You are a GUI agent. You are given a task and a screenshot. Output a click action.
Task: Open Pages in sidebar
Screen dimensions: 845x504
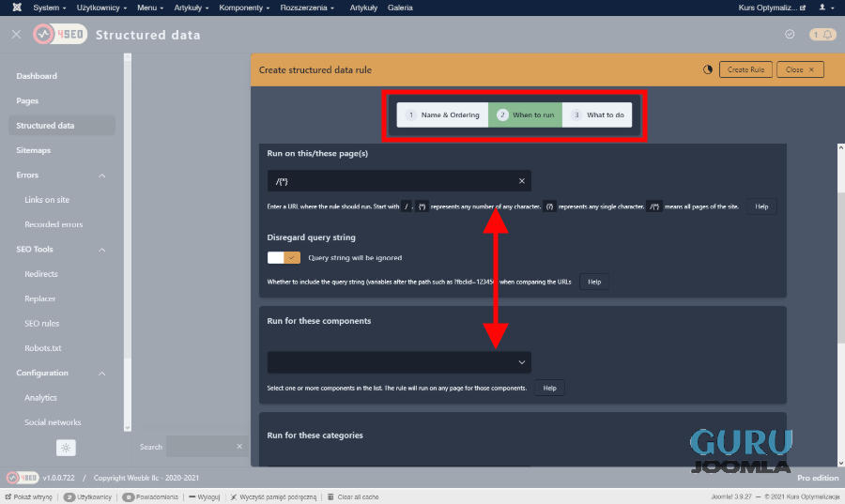(27, 100)
